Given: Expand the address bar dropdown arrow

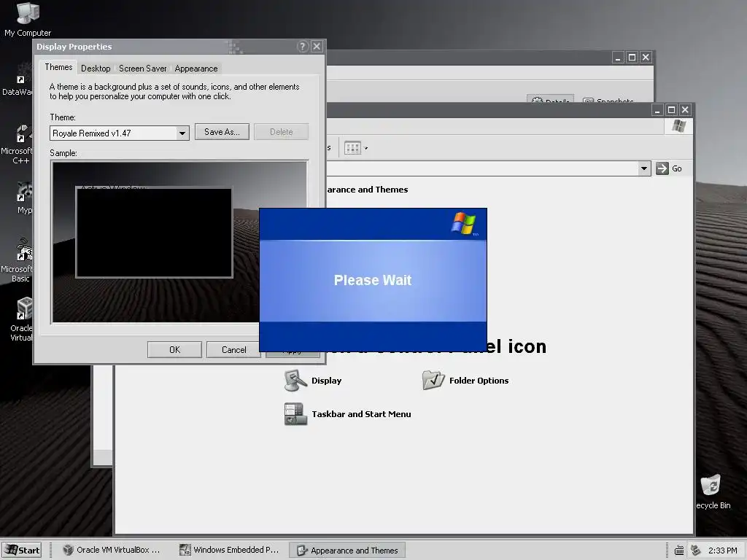Looking at the screenshot, I should click(x=644, y=168).
